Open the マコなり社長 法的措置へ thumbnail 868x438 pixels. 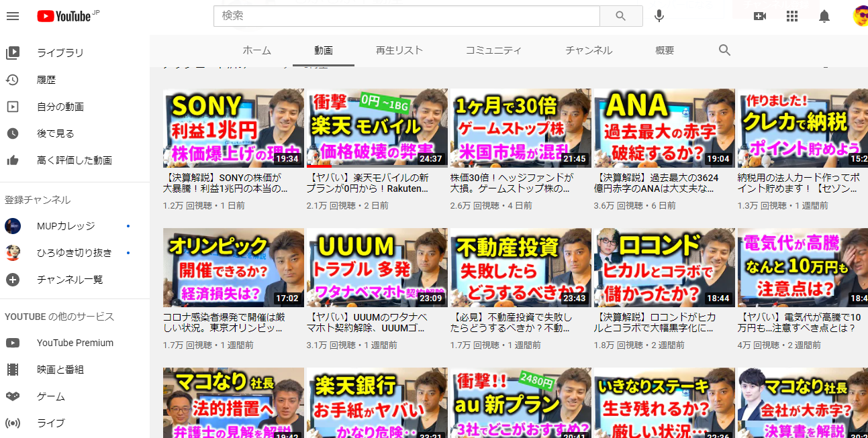[x=234, y=402]
